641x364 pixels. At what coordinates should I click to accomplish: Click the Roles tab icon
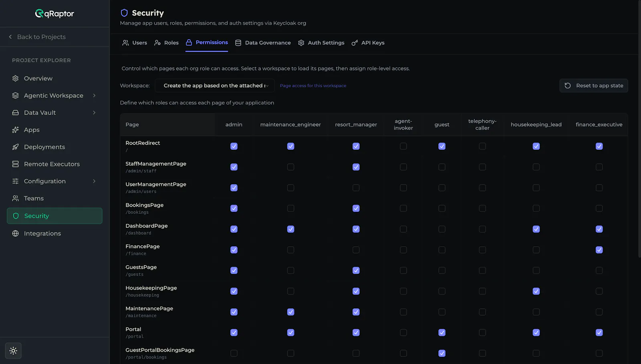157,43
